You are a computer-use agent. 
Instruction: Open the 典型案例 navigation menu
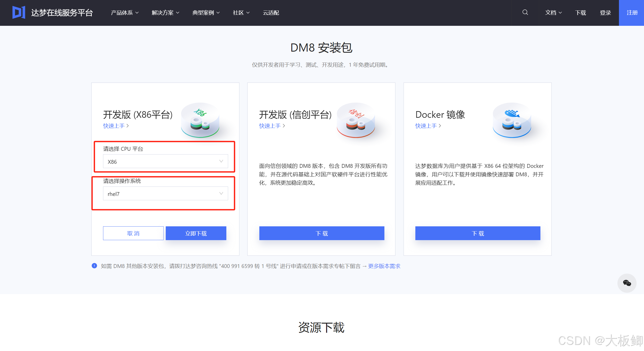[x=206, y=13]
